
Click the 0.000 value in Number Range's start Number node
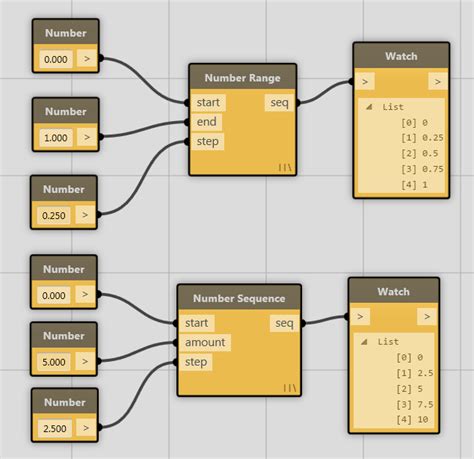pos(56,59)
